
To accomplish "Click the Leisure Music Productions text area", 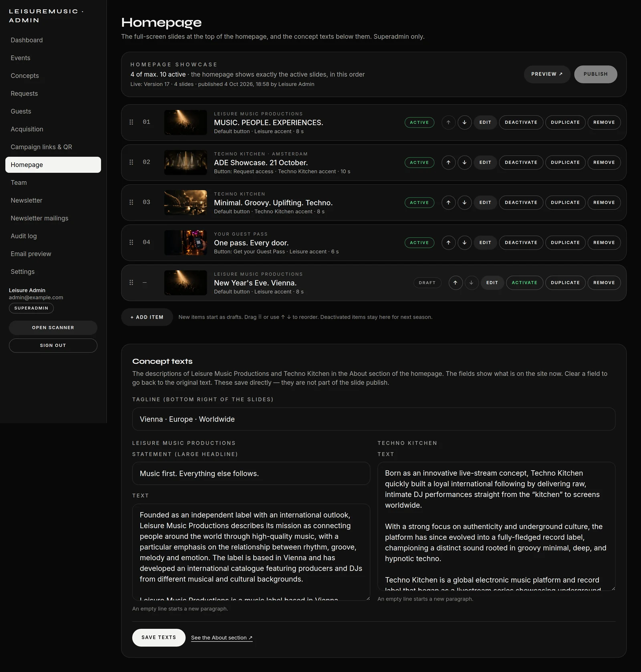I will pos(251,552).
